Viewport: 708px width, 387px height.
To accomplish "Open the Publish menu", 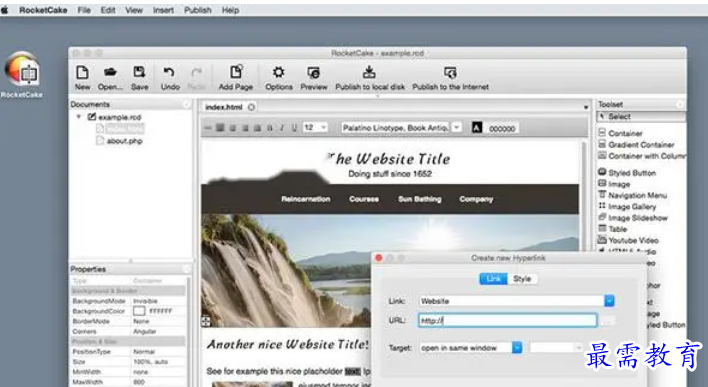I will point(197,10).
